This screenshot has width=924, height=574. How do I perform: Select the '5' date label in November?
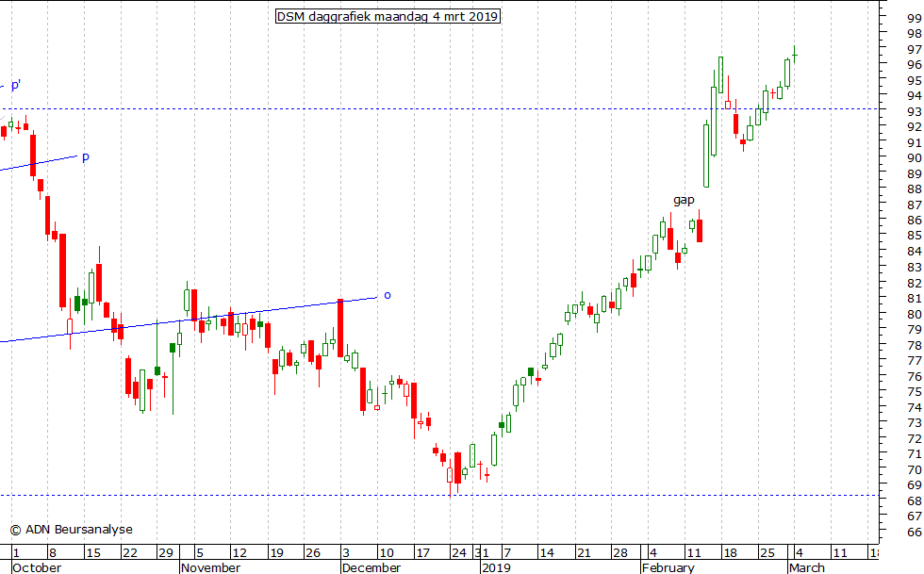(200, 552)
